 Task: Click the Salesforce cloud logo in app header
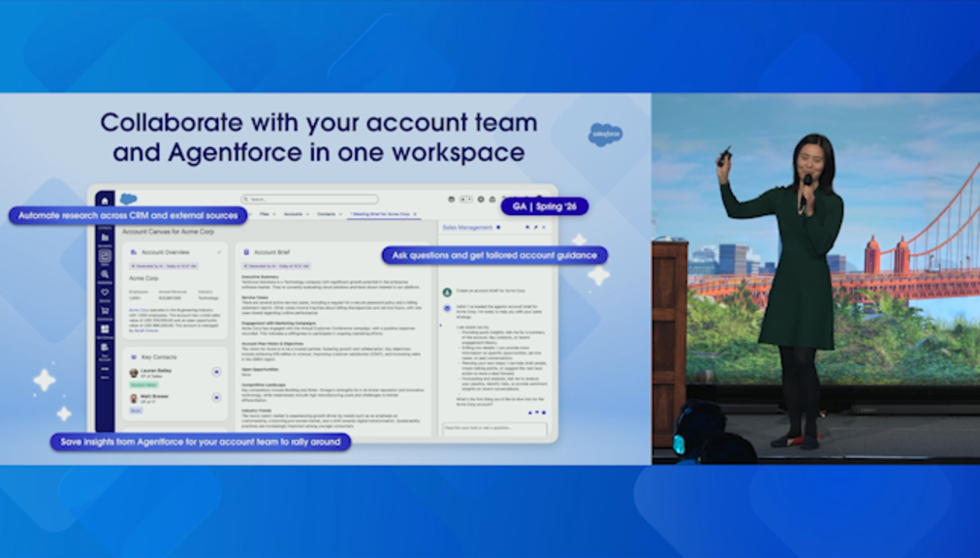coord(129,200)
